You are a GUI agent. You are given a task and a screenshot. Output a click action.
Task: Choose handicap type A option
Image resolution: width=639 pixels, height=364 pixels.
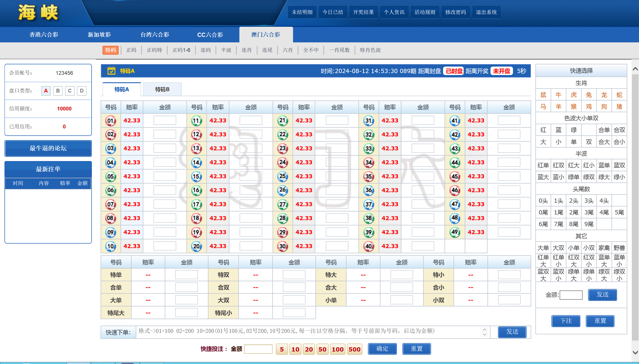pos(46,91)
